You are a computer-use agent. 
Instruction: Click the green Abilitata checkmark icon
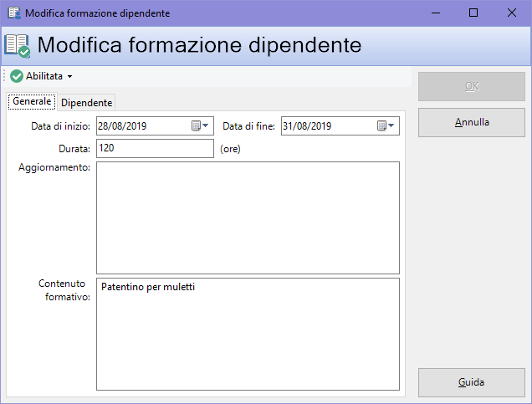pos(16,76)
